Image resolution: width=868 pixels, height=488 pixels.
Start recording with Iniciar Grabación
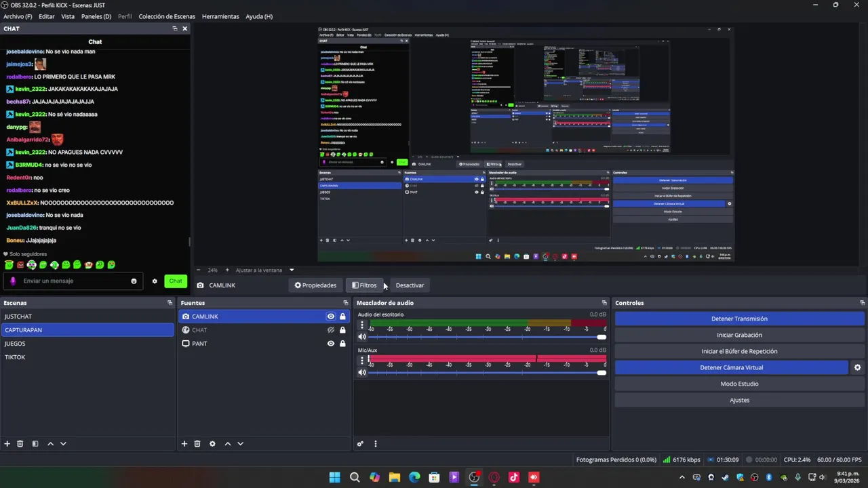(x=739, y=335)
